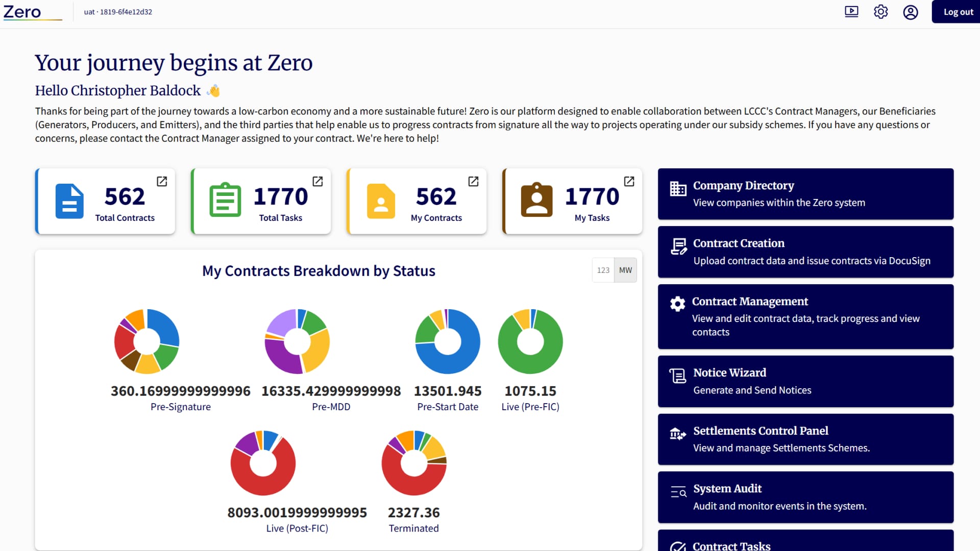Click the Log out button
Screen dimensions: 980x551
coord(958,12)
